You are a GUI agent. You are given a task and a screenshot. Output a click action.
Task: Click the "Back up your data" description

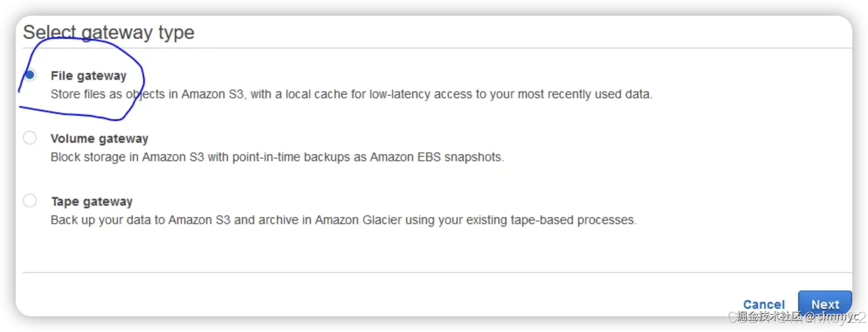tap(107, 220)
